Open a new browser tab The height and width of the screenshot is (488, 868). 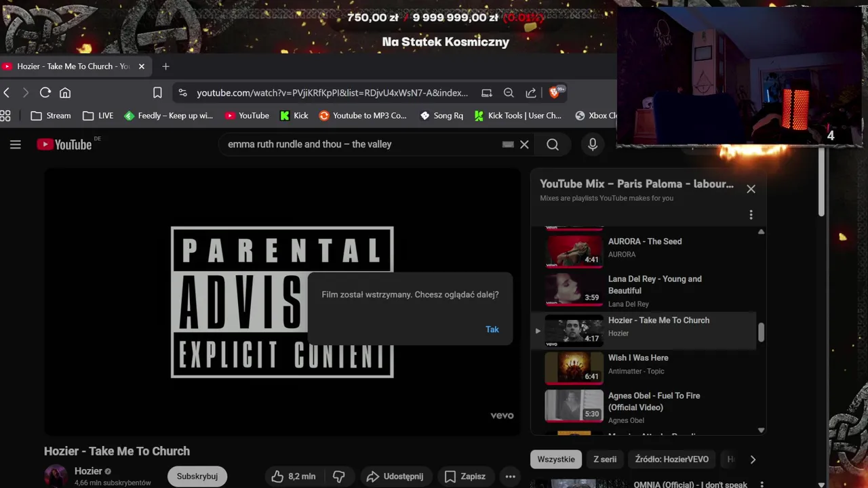pos(165,66)
